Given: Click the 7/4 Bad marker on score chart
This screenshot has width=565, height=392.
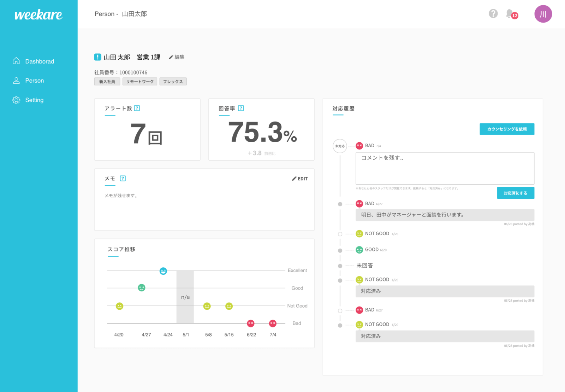Looking at the screenshot, I should pos(273,323).
